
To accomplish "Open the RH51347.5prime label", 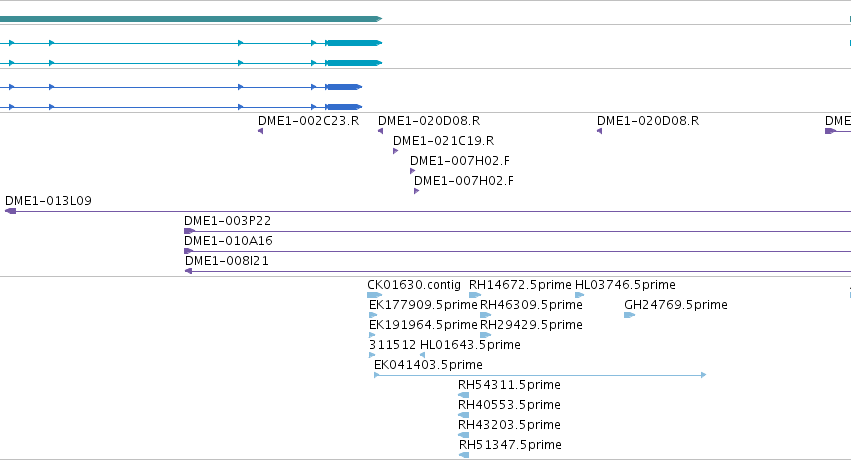I will 510,445.
